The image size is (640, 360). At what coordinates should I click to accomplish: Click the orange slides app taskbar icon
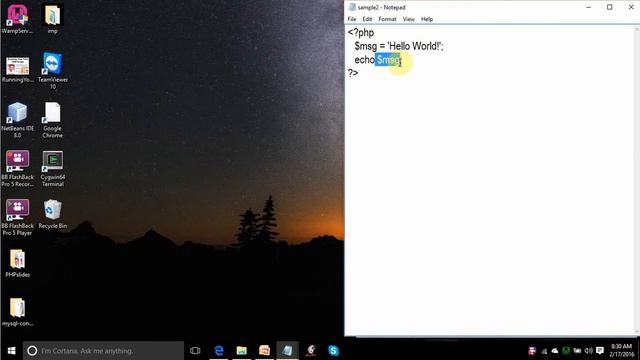tap(264, 351)
